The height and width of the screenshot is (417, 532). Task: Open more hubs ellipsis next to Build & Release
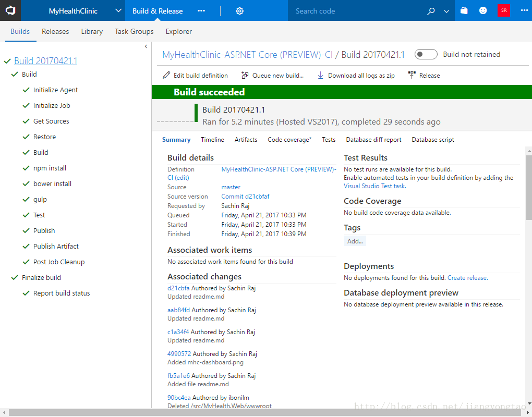tap(201, 11)
